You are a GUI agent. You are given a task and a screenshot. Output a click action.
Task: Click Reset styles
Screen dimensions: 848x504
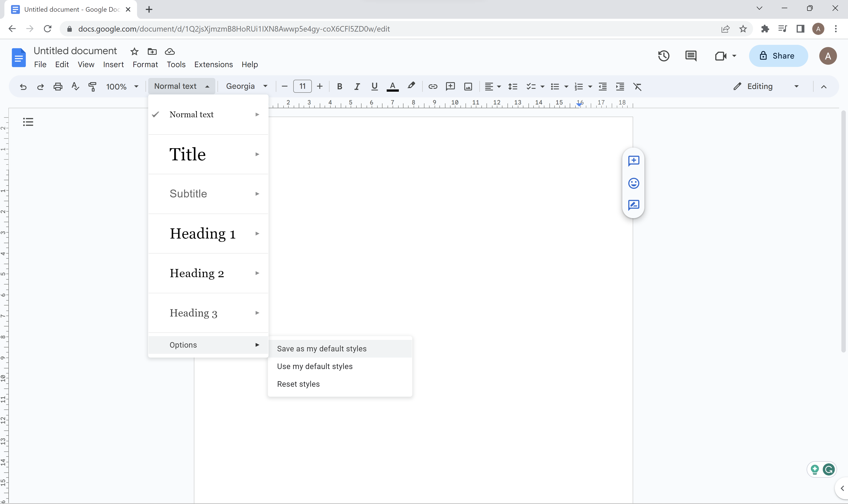pos(340,384)
